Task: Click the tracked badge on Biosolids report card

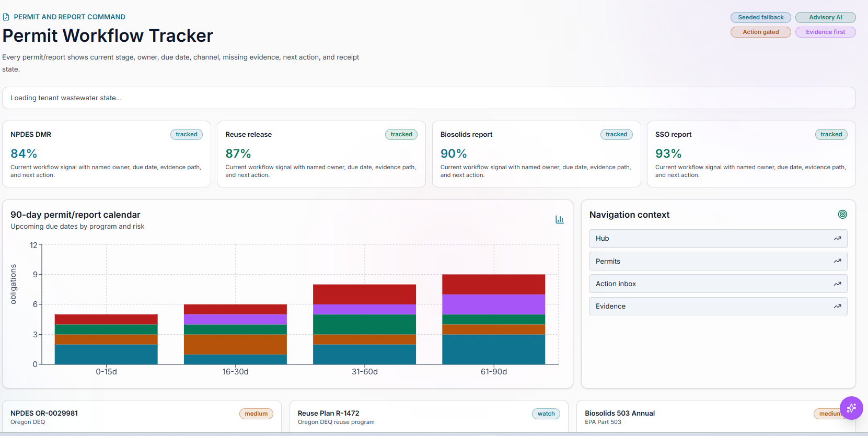Action: [617, 134]
